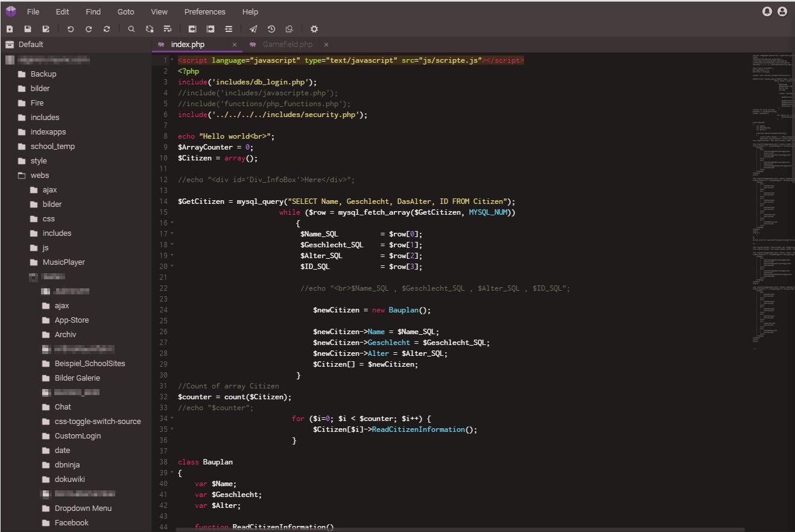Open find and replace tool
This screenshot has height=532, width=795.
pos(149,28)
